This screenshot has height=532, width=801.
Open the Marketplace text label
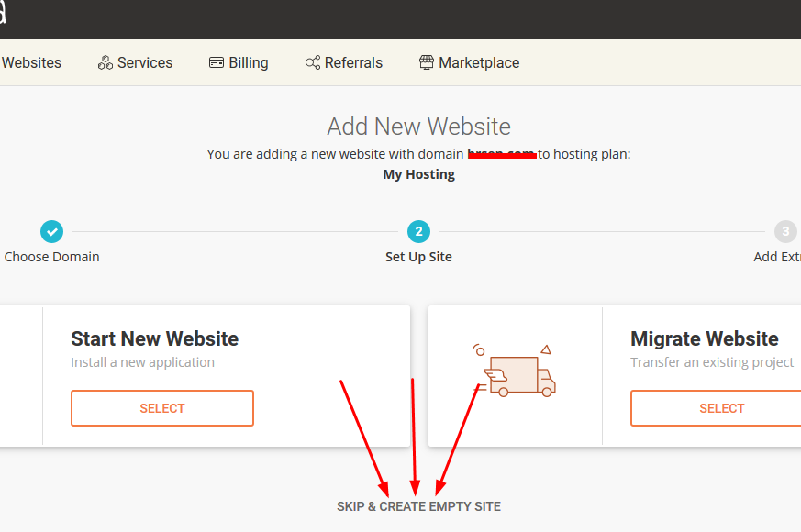[479, 63]
